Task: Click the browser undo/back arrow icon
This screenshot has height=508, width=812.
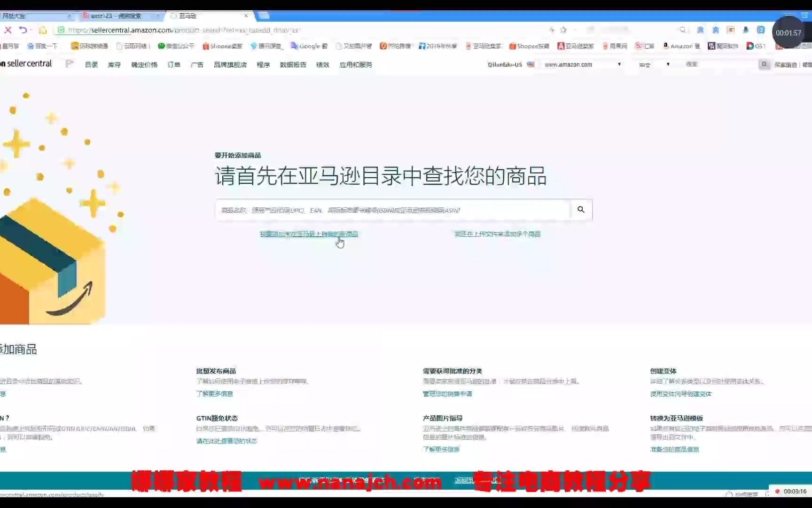Action: click(x=23, y=30)
